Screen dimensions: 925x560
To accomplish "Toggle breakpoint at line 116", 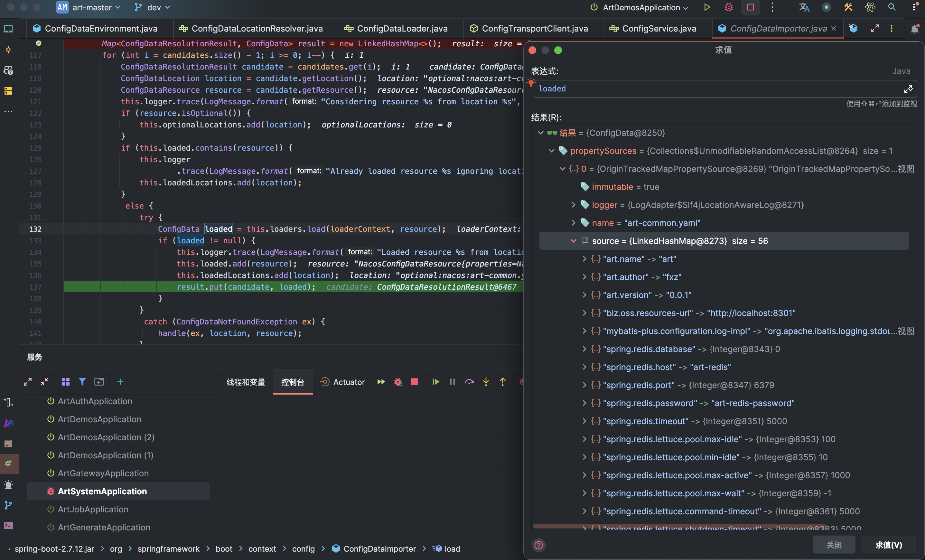I will click(39, 43).
